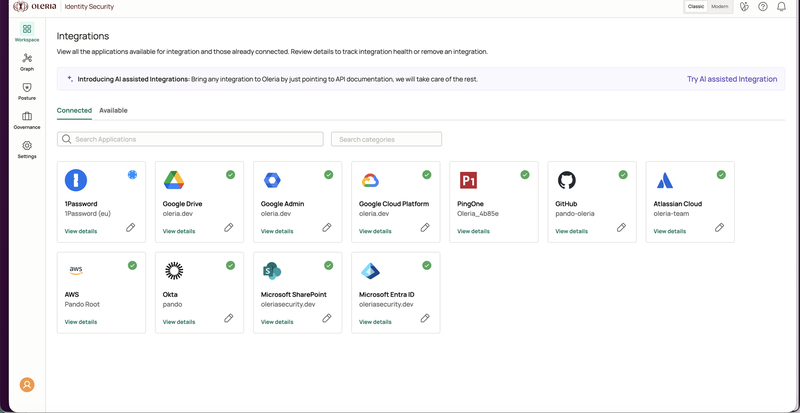Switch to Classic view mode
The width and height of the screenshot is (800, 413).
pos(696,7)
